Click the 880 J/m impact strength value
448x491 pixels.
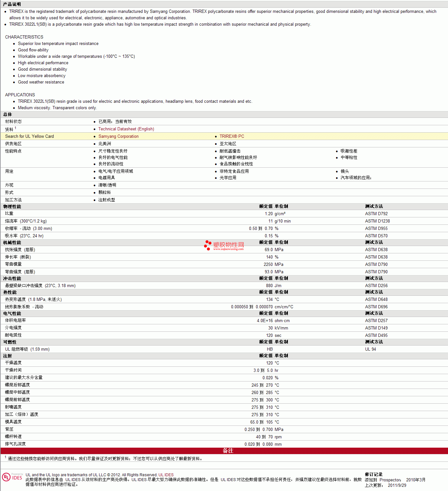tap(274, 285)
